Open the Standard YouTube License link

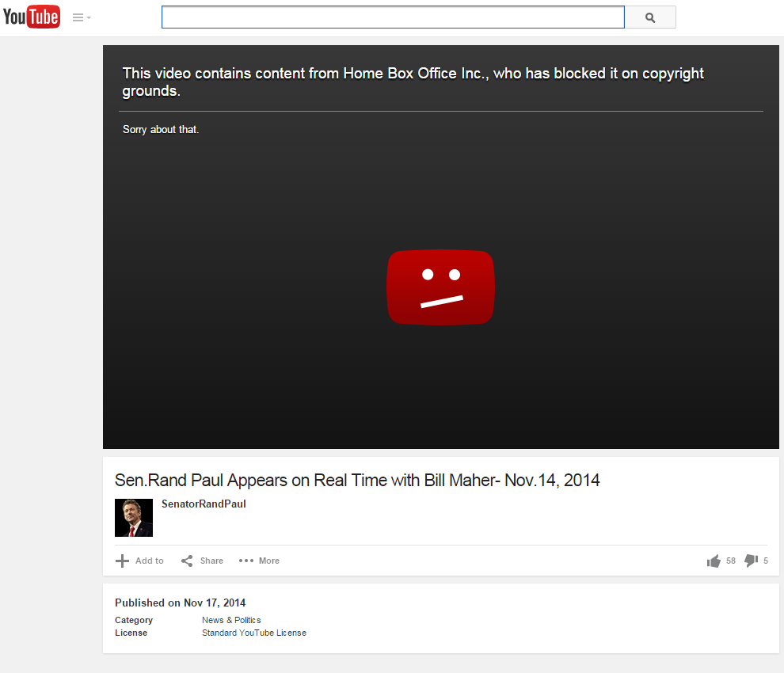click(254, 633)
